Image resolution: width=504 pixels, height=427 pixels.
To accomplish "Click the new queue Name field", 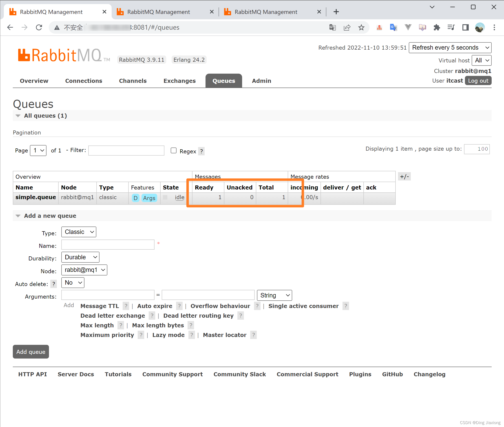I will click(x=108, y=244).
